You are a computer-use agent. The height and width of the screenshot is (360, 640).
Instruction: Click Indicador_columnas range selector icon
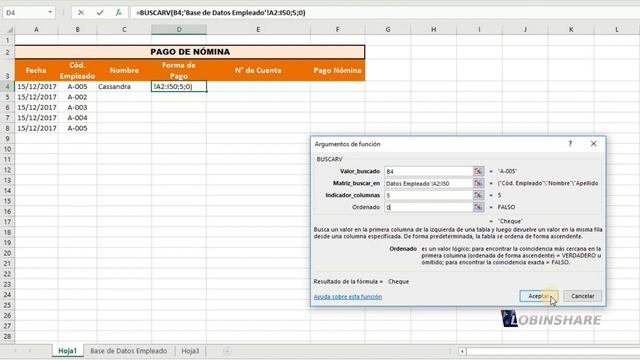478,195
